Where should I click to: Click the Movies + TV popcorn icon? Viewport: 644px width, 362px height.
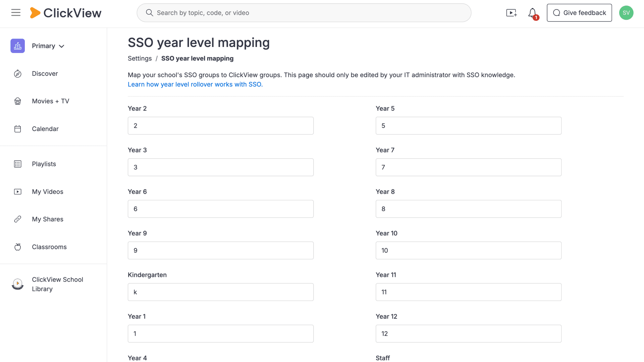coord(18,101)
